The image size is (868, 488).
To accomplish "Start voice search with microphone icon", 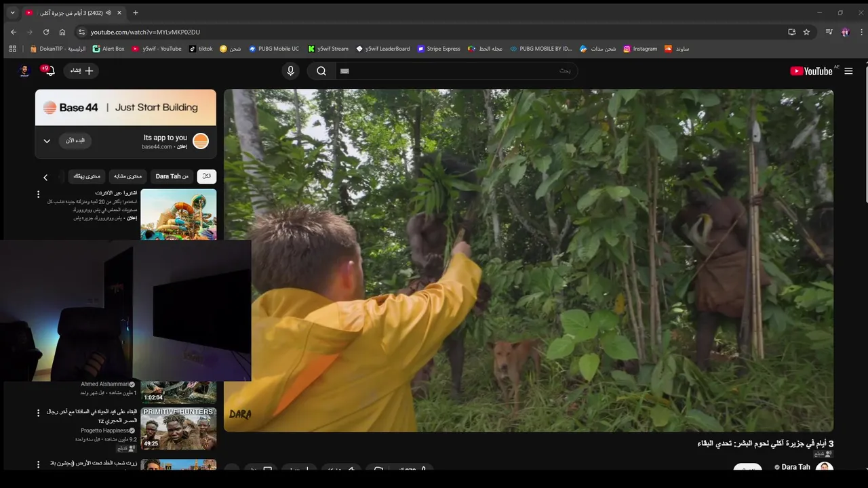I will (291, 70).
